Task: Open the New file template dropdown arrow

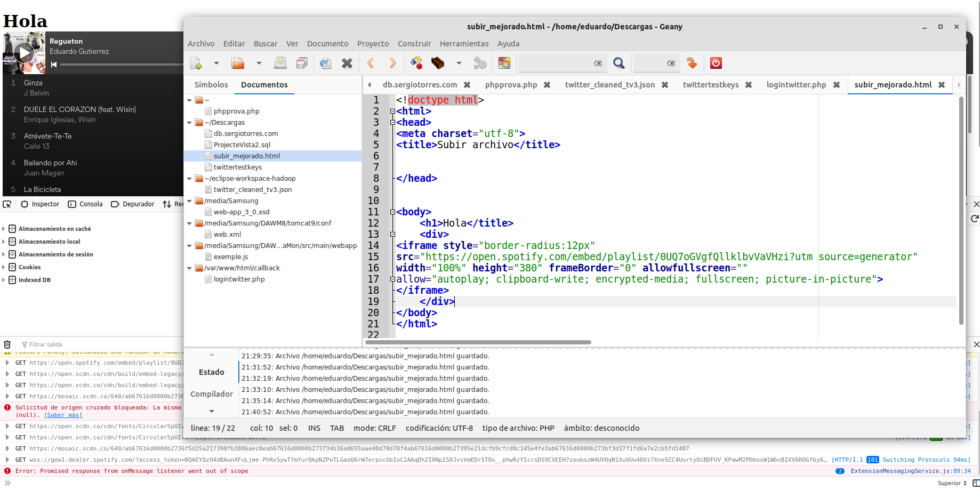Action: 216,63
